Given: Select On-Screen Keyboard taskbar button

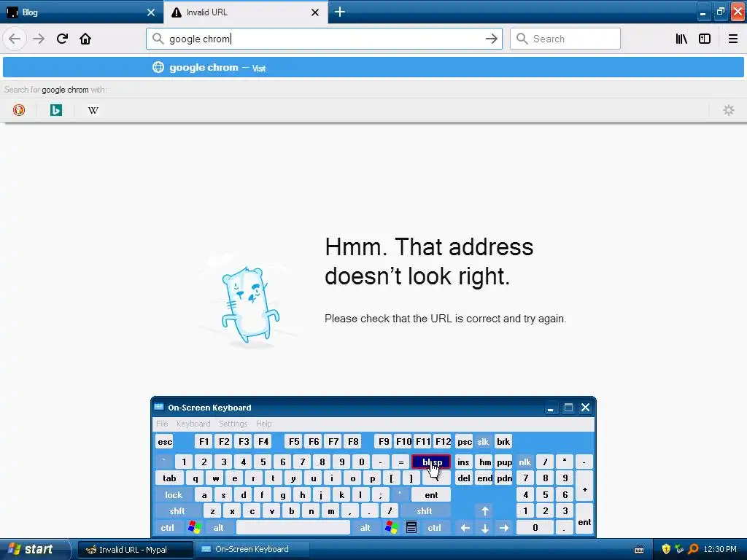Looking at the screenshot, I should [x=252, y=550].
